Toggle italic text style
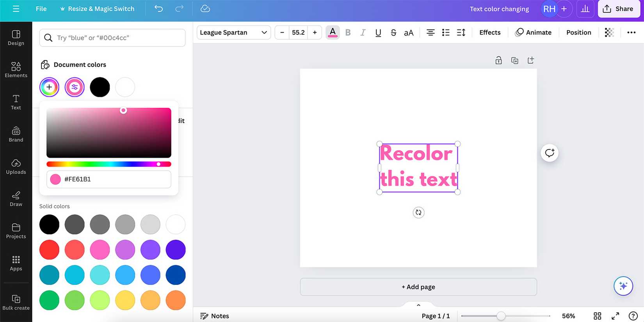Screen dimensions: 644x322 click(363, 32)
